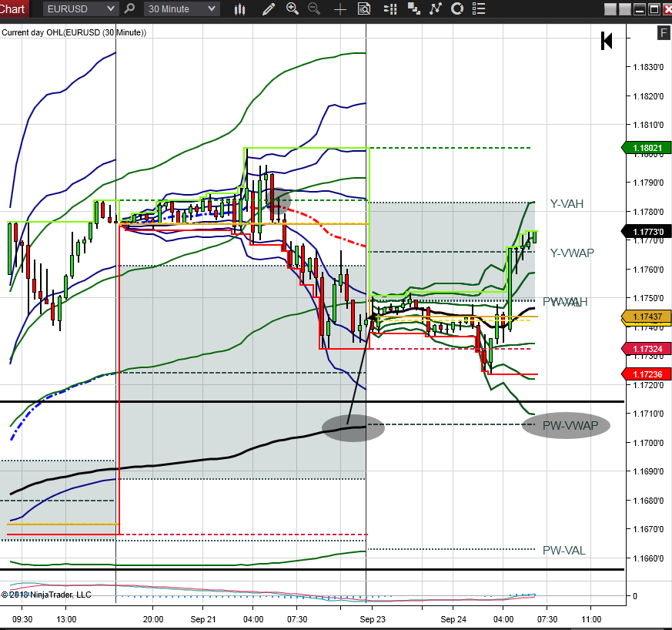Select the Current day OHL indicator label
Image resolution: width=672 pixels, height=630 pixels.
(74, 32)
